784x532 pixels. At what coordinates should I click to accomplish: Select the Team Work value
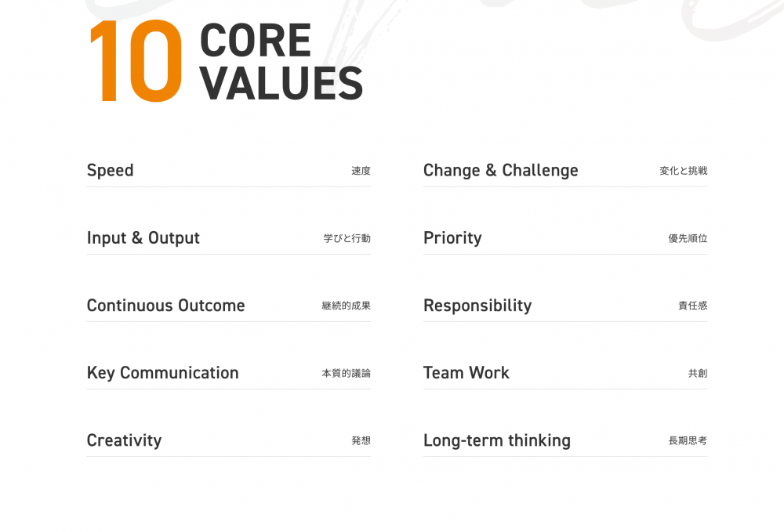point(565,373)
